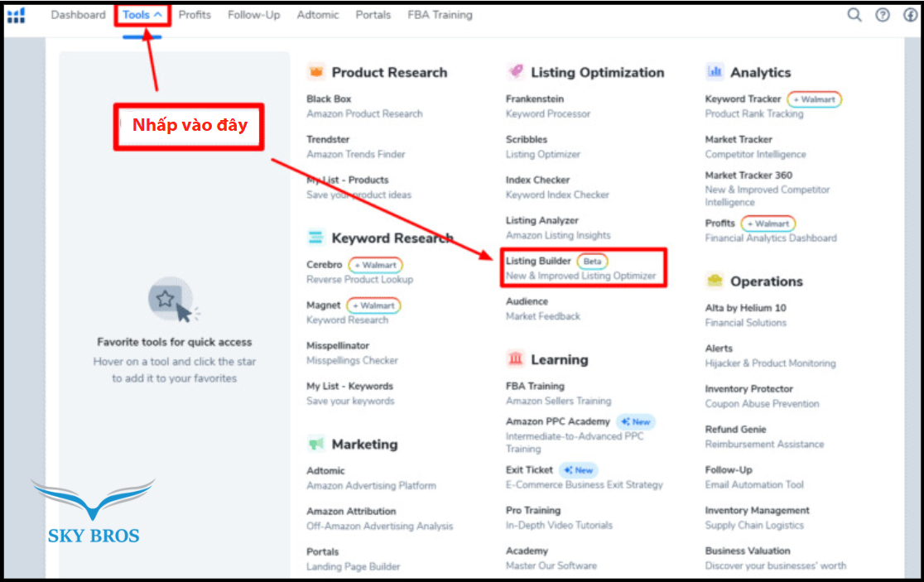Viewport: 924px width, 582px height.
Task: Open Misspellinator misspellings checker
Action: tap(338, 345)
